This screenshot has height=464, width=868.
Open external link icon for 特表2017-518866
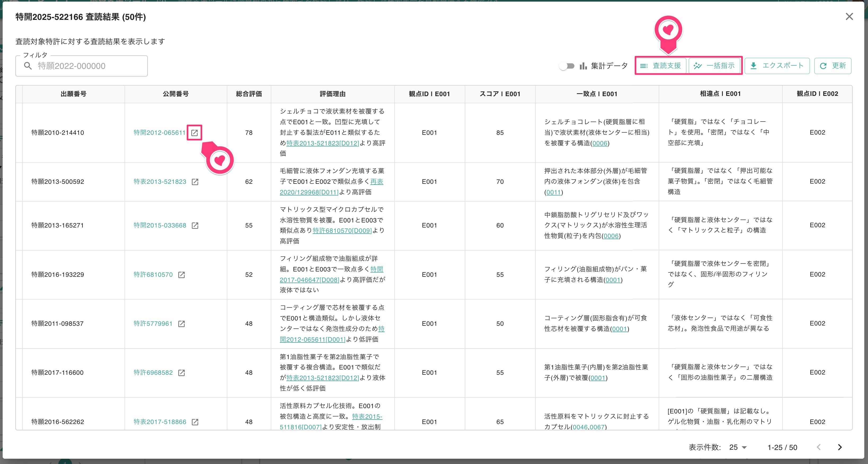pyautogui.click(x=195, y=422)
